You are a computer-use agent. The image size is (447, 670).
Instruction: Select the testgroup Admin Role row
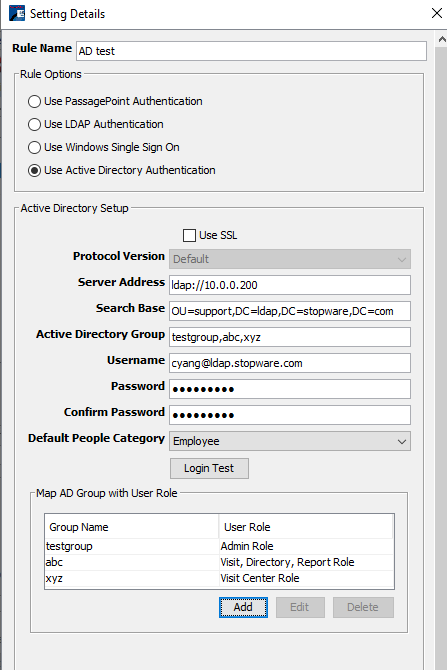[x=219, y=546]
